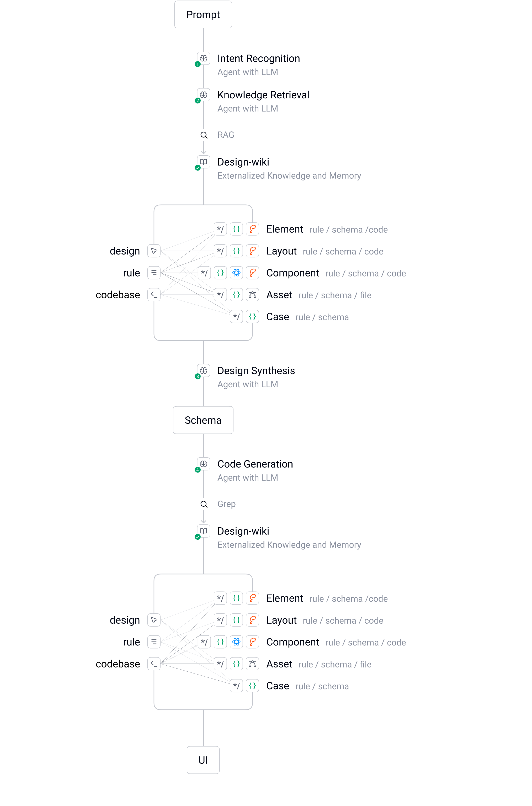The image size is (532, 806).
Task: Click the Design Synthesis brain icon
Action: (204, 370)
